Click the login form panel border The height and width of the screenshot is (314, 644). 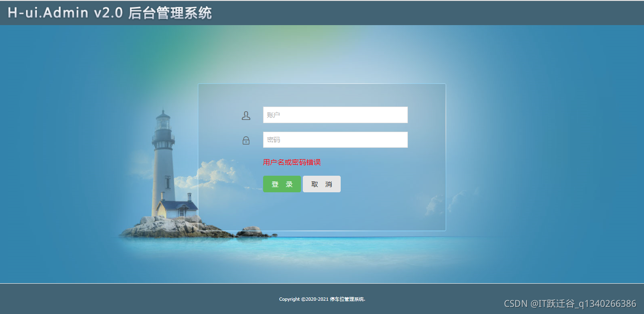(x=322, y=84)
